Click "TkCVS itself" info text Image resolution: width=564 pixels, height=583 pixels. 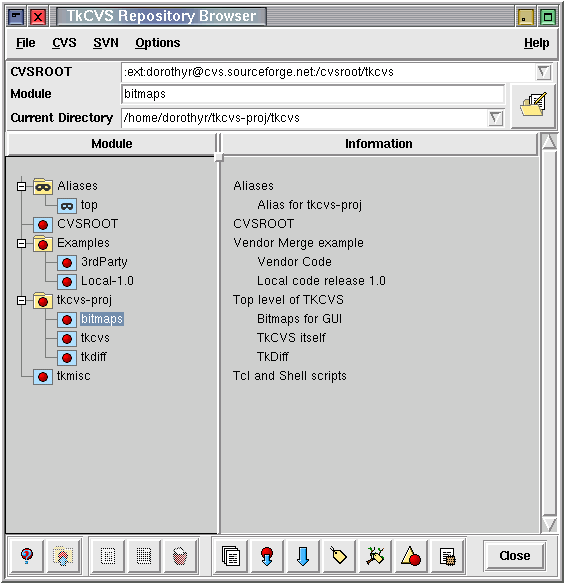click(291, 338)
